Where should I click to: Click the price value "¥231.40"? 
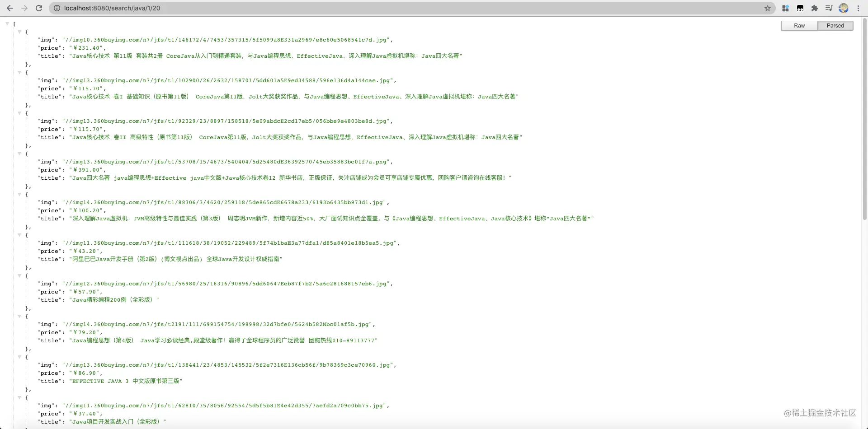pyautogui.click(x=86, y=48)
